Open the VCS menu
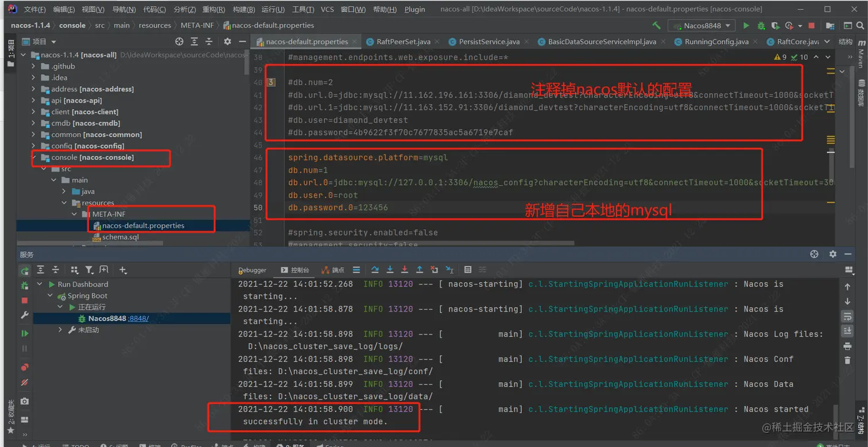 coord(327,9)
